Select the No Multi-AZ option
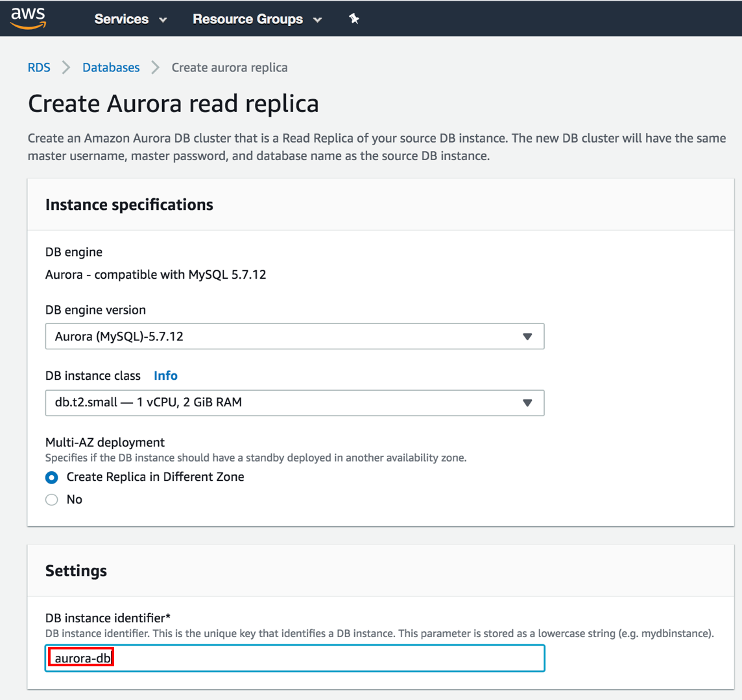 [x=52, y=500]
